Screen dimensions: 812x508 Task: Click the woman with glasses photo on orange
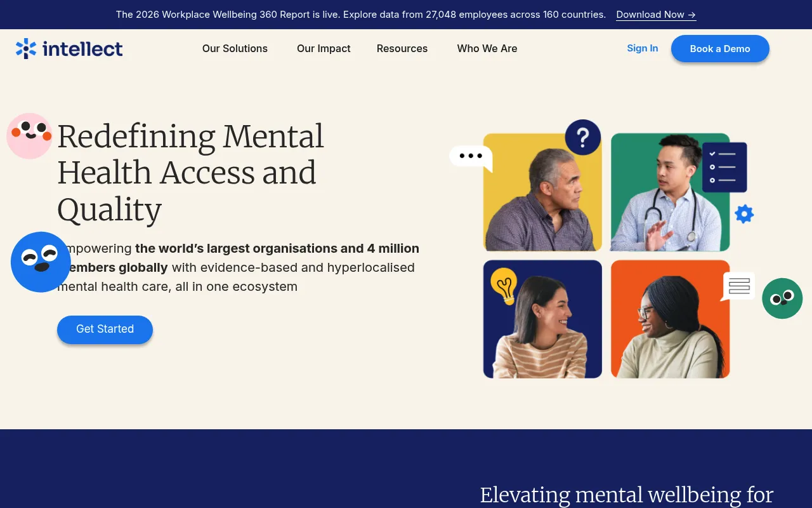670,319
